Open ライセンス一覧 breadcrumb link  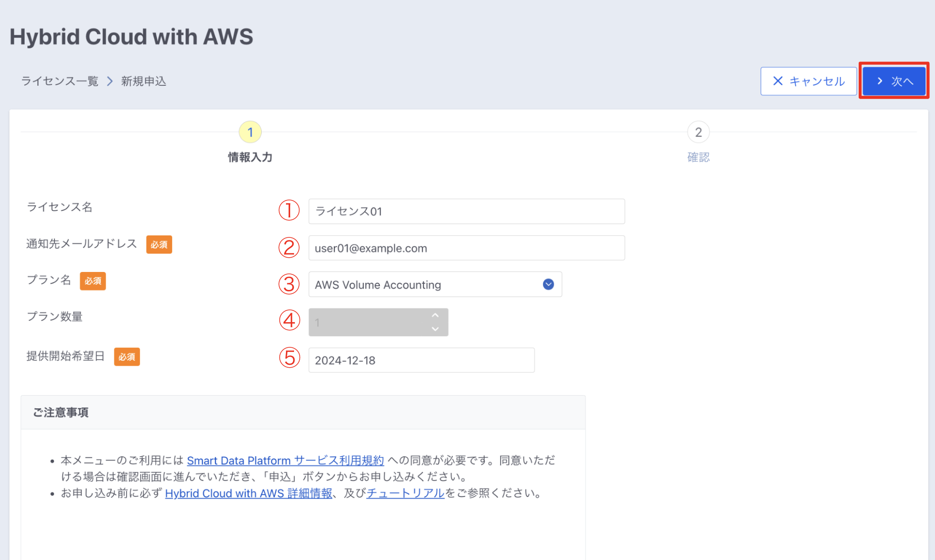60,81
